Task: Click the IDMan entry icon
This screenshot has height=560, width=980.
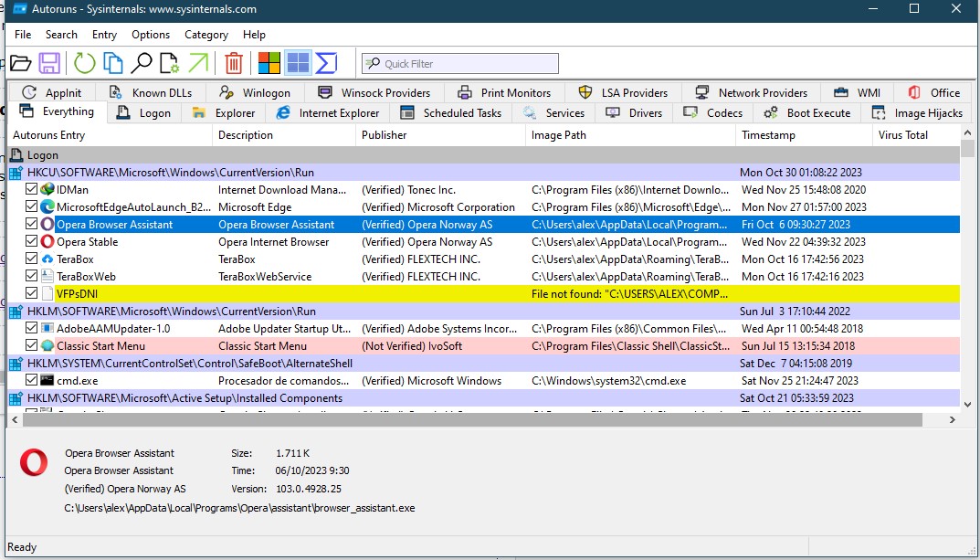Action: [x=47, y=189]
